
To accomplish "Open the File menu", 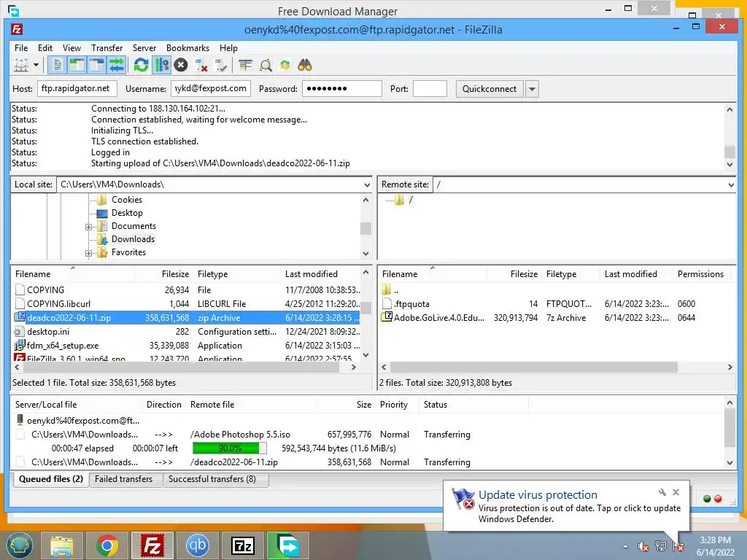I will [21, 47].
